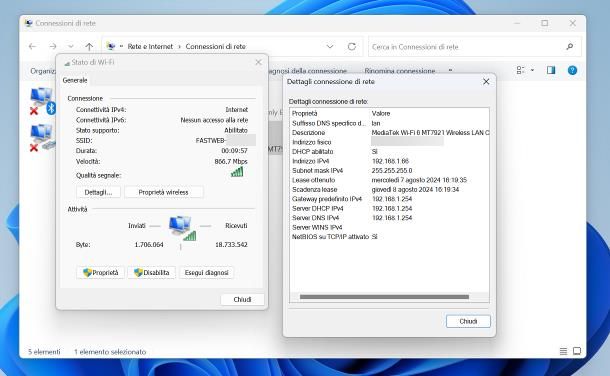This screenshot has width=610, height=376.
Task: Switch to details view in the status bar
Action: (x=563, y=352)
